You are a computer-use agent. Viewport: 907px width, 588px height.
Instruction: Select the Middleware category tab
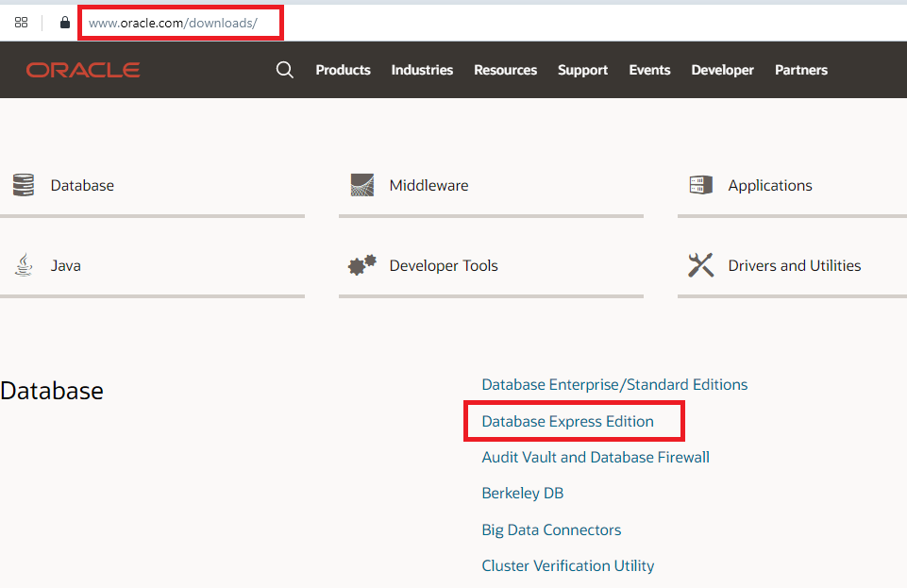(x=491, y=186)
